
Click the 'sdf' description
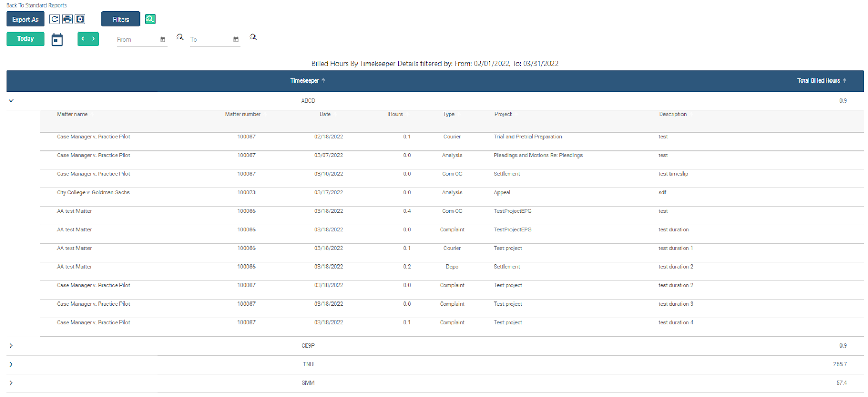point(662,192)
